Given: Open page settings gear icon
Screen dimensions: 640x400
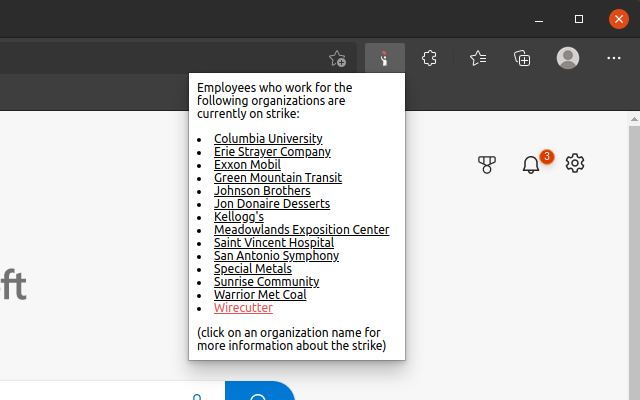Looking at the screenshot, I should pyautogui.click(x=575, y=163).
